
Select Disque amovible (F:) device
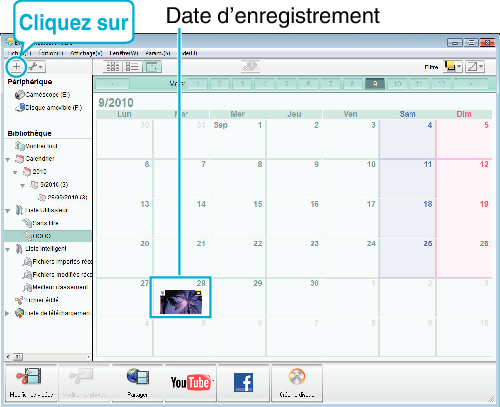coord(49,107)
